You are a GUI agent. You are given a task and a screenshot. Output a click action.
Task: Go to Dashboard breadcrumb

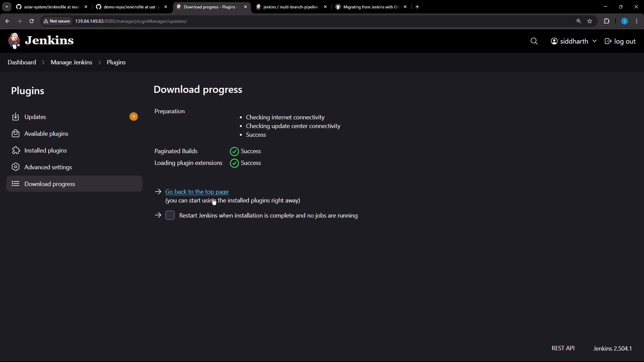pyautogui.click(x=22, y=62)
